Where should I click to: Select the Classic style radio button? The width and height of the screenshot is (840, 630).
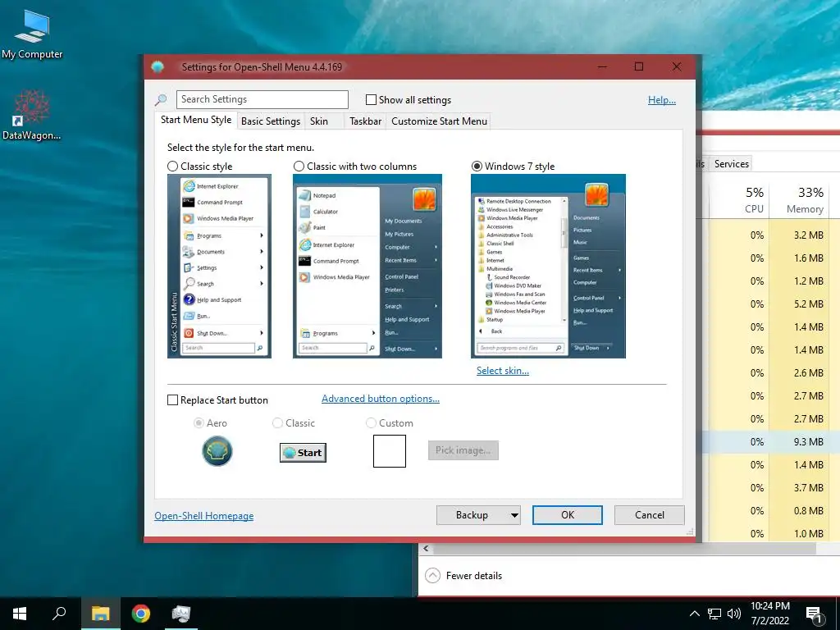click(x=172, y=167)
